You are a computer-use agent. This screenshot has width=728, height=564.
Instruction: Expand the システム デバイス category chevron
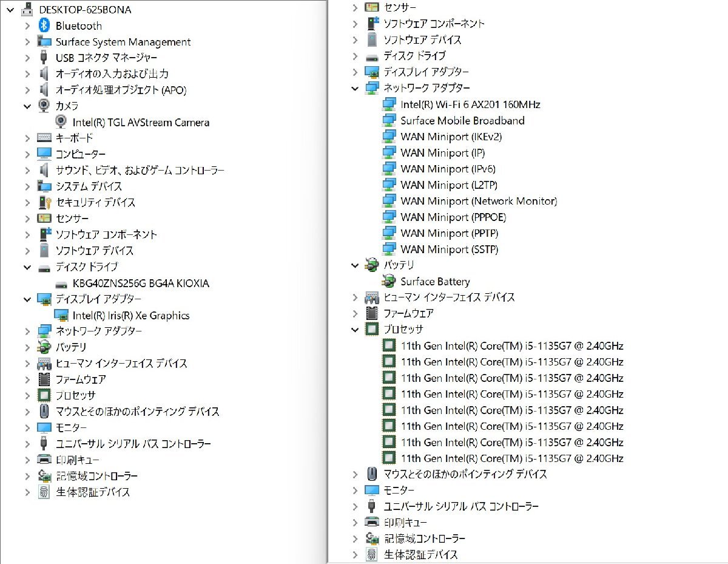click(x=27, y=186)
